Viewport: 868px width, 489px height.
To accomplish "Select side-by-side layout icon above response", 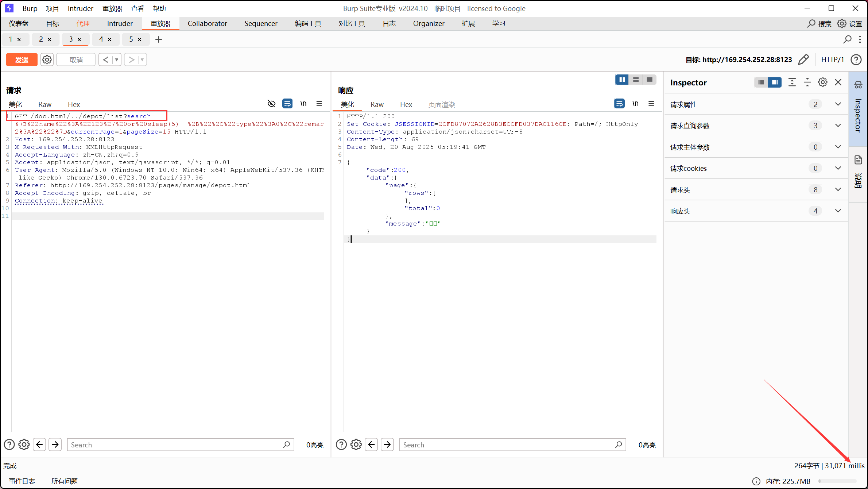I will pos(622,80).
